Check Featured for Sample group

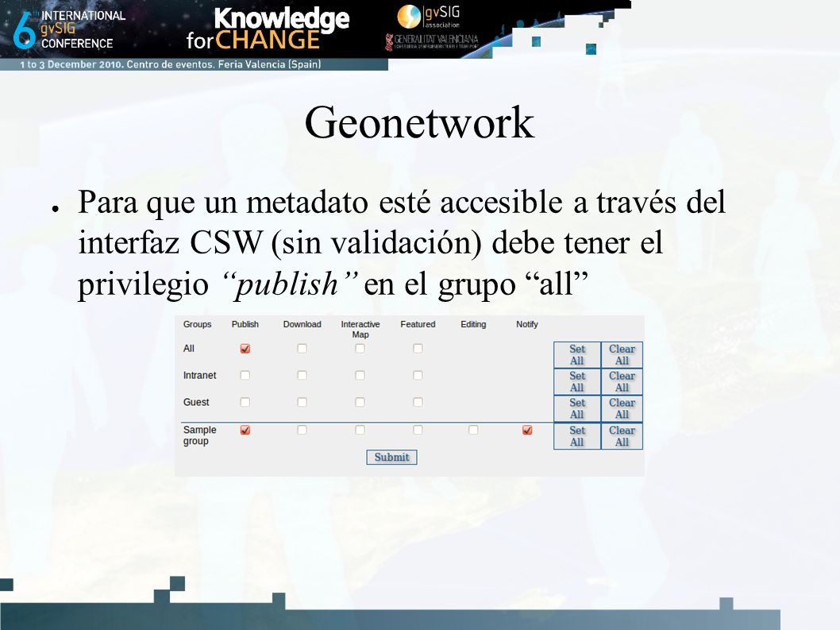[x=418, y=430]
